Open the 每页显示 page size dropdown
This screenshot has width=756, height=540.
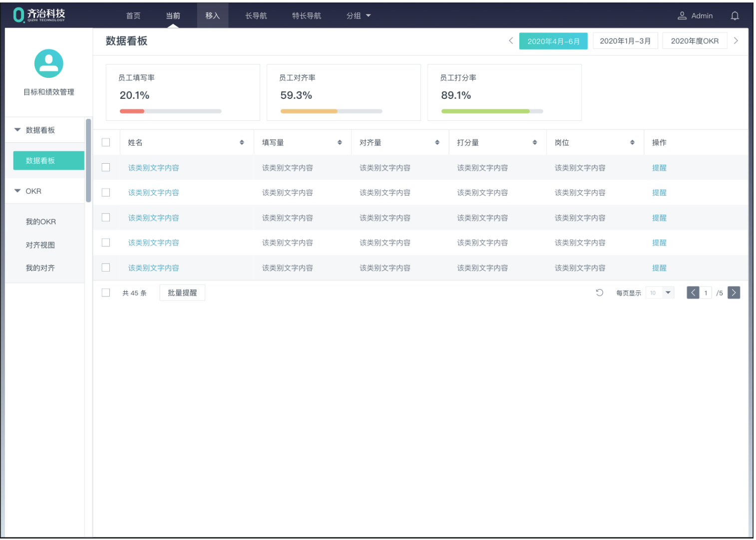pyautogui.click(x=660, y=292)
